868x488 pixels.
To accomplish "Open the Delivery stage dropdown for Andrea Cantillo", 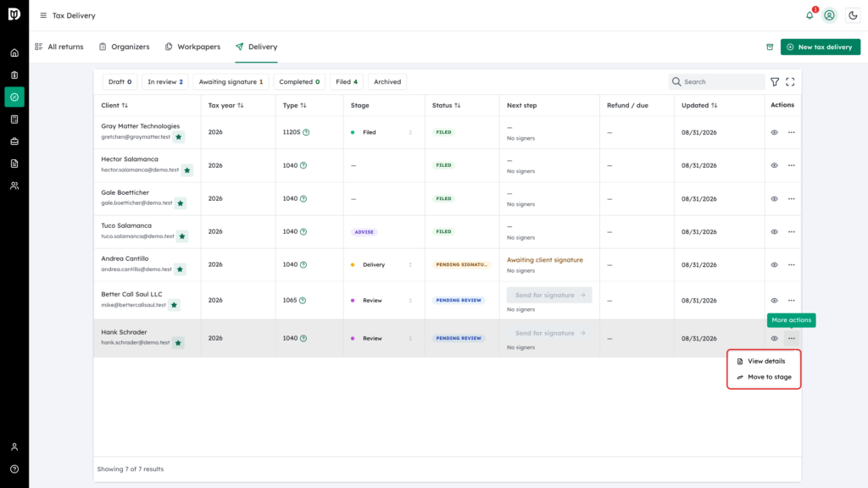I will click(382, 265).
